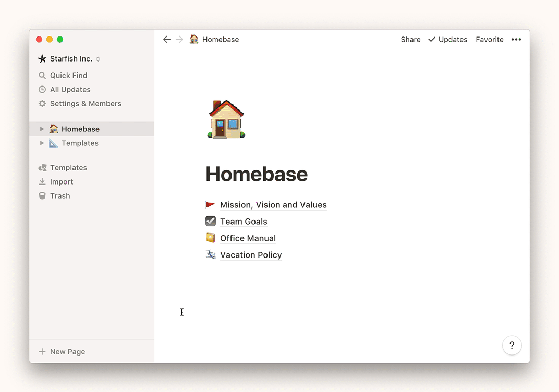Toggle Favorite for this page

click(489, 40)
